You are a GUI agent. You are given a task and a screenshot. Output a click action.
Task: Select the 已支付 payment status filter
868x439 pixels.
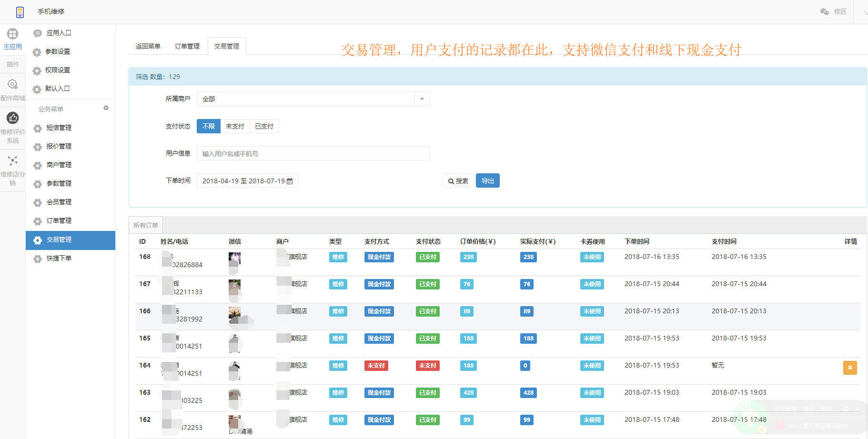pyautogui.click(x=264, y=126)
